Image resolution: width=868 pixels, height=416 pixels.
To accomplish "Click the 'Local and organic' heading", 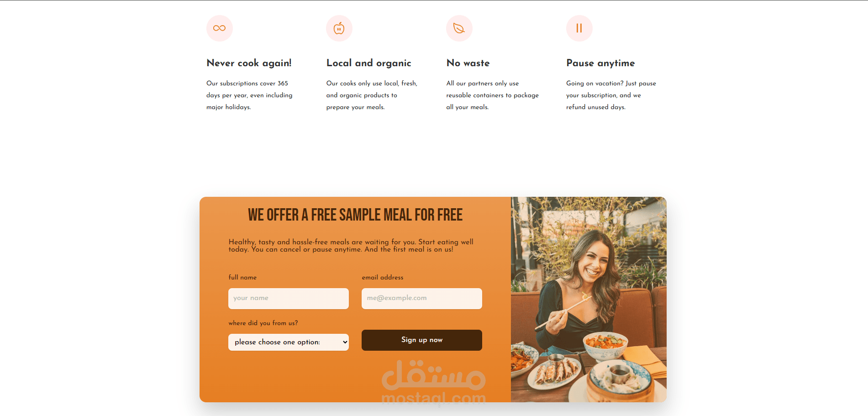I will (369, 63).
